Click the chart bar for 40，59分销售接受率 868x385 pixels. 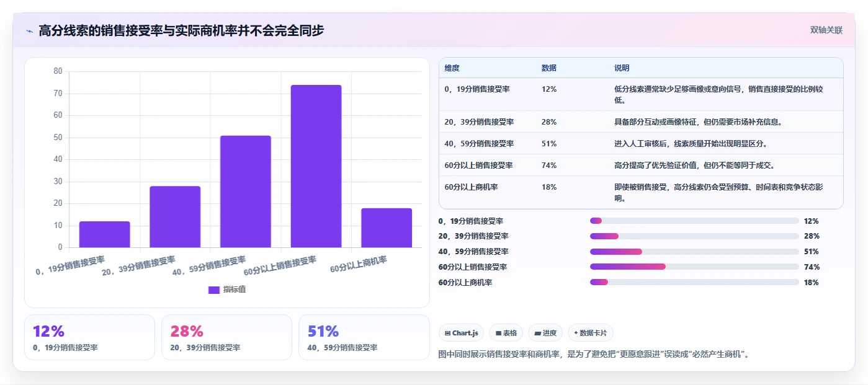(246, 192)
